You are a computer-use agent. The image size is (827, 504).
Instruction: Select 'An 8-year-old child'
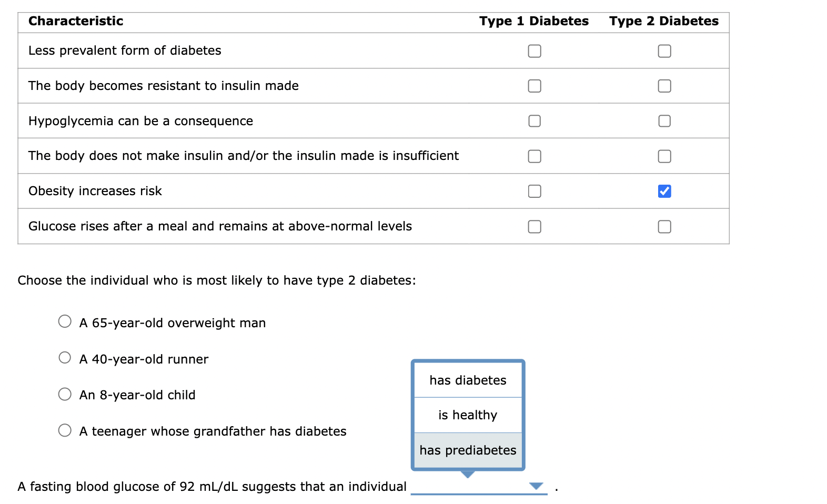pyautogui.click(x=65, y=394)
